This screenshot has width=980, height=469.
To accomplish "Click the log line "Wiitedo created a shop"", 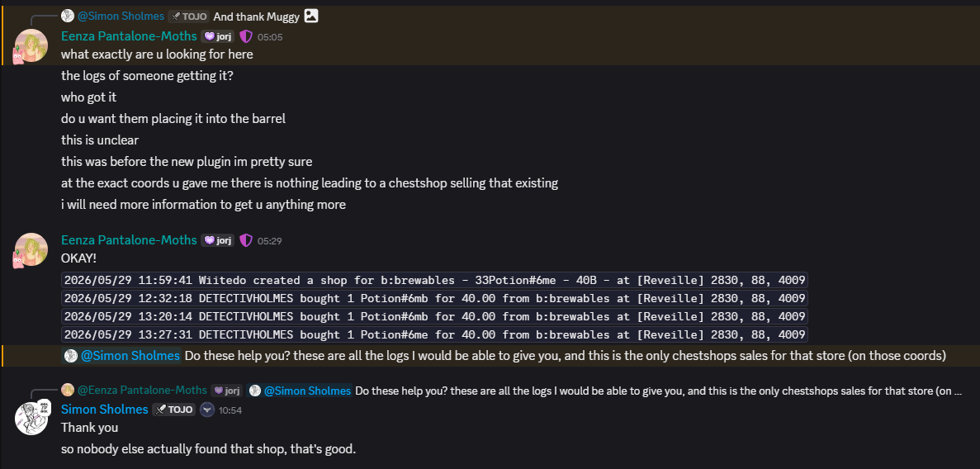I will coord(434,280).
